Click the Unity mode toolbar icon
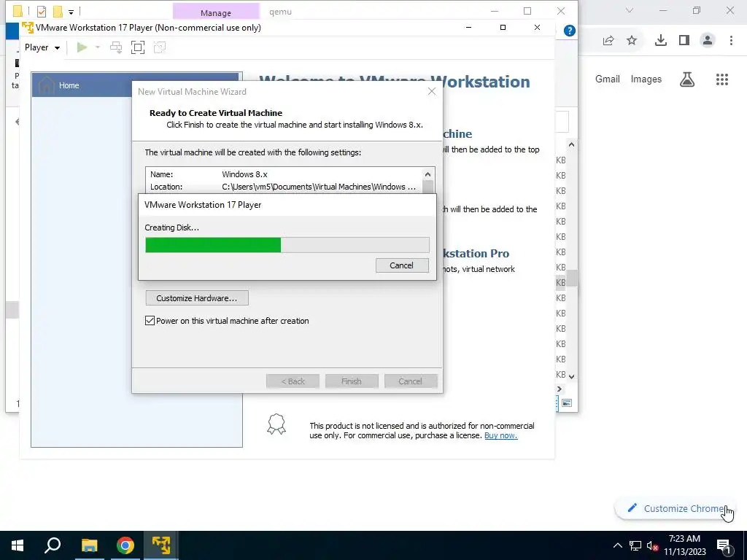 160,47
